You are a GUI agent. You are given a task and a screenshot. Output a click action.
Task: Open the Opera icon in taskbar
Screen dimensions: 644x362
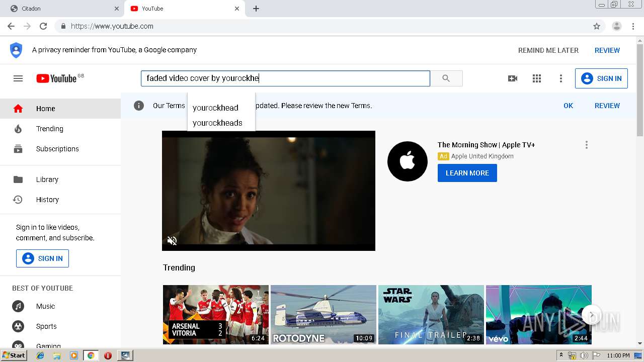click(x=108, y=355)
